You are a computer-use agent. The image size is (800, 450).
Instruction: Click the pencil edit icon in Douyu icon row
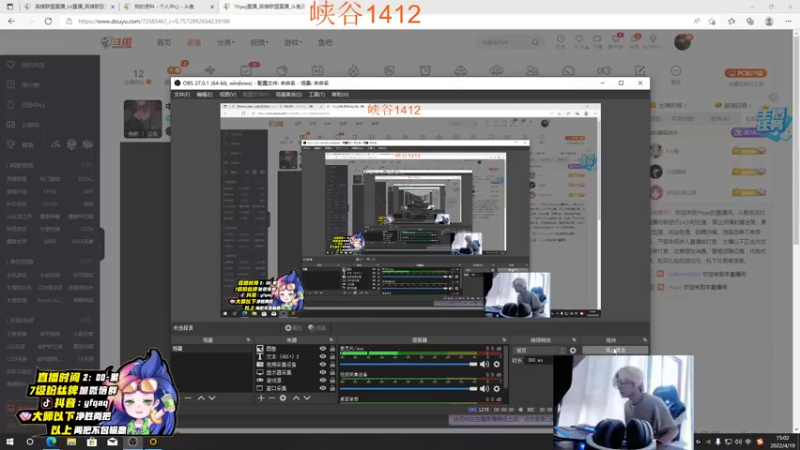pyautogui.click(x=640, y=71)
